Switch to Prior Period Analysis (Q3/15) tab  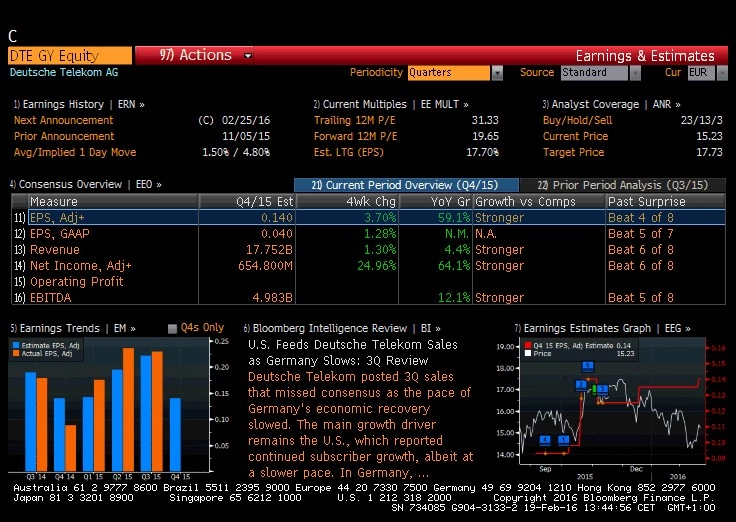623,185
